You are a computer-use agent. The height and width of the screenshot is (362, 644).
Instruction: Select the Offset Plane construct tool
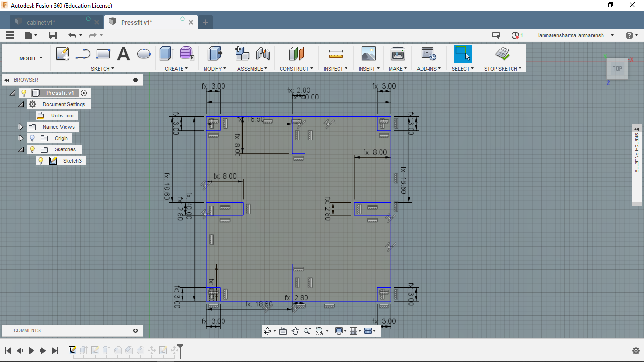tap(296, 54)
